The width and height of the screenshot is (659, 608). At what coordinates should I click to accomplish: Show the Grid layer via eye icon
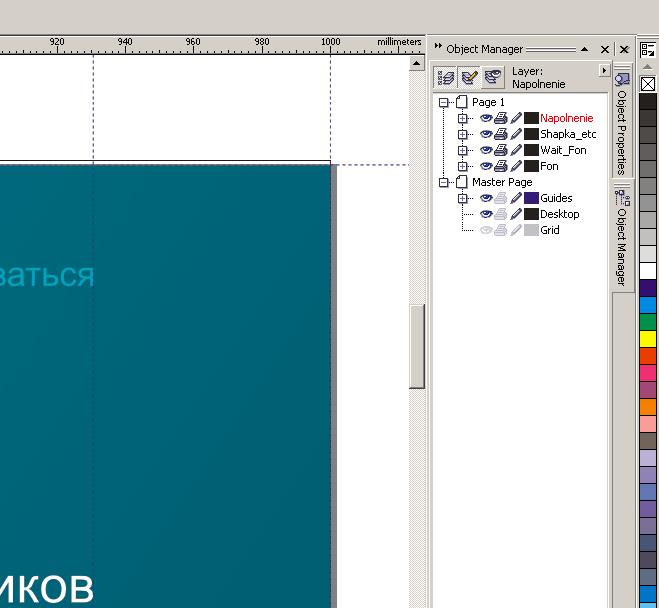click(x=486, y=230)
